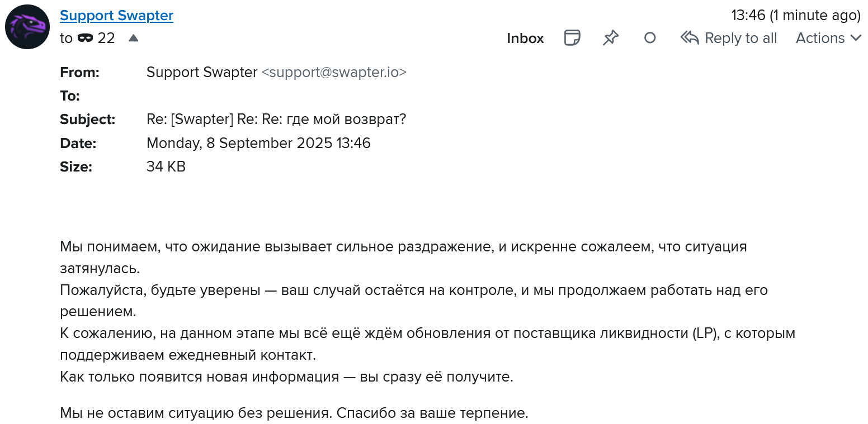The width and height of the screenshot is (868, 424).
Task: Add a note with the sticky note icon
Action: [x=572, y=38]
